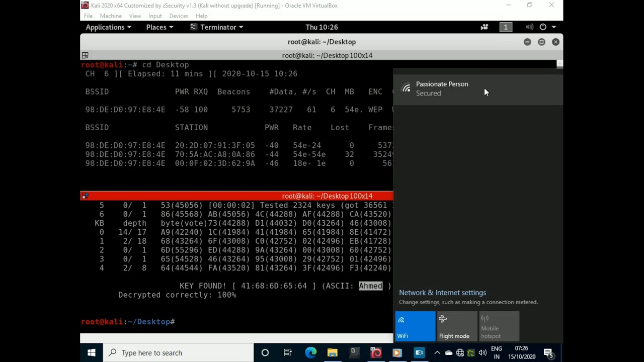
Task: Open Task View on the taskbar
Action: 288,353
